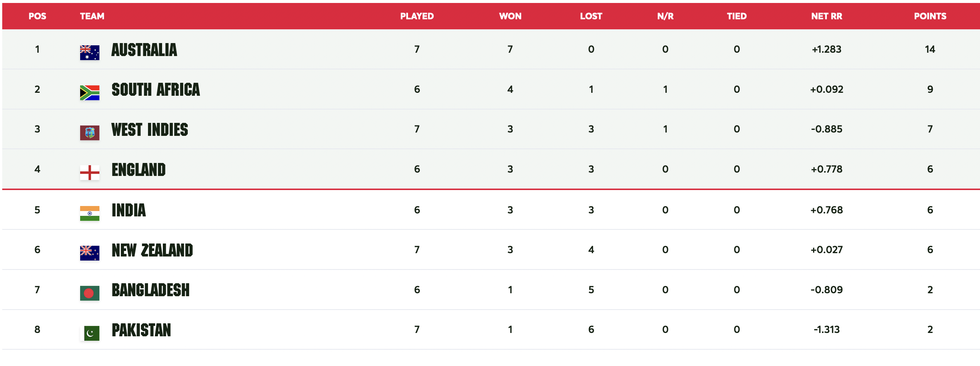The height and width of the screenshot is (366, 980).
Task: Sort by the POINTS column header
Action: point(930,16)
